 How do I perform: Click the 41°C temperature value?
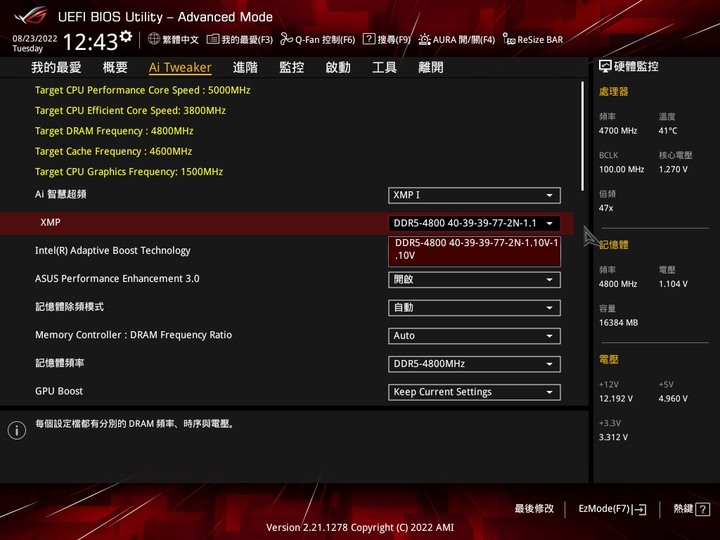[668, 131]
